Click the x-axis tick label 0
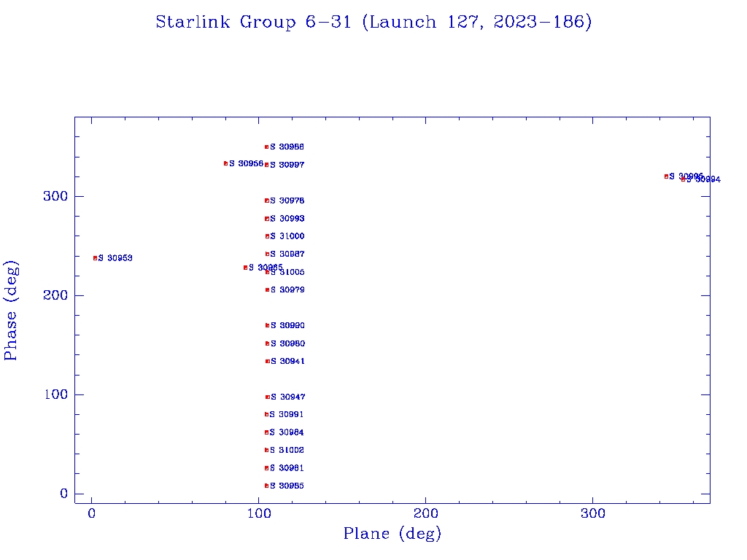 click(x=91, y=513)
